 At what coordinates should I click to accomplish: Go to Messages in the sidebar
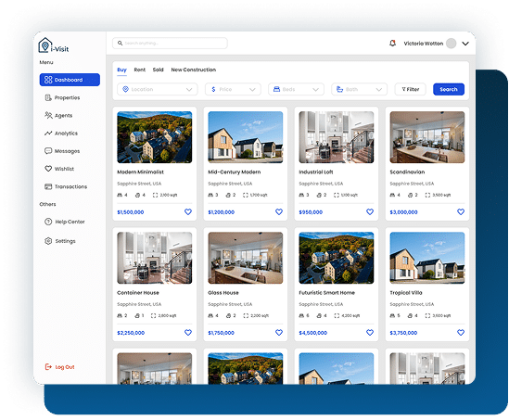tap(62, 151)
